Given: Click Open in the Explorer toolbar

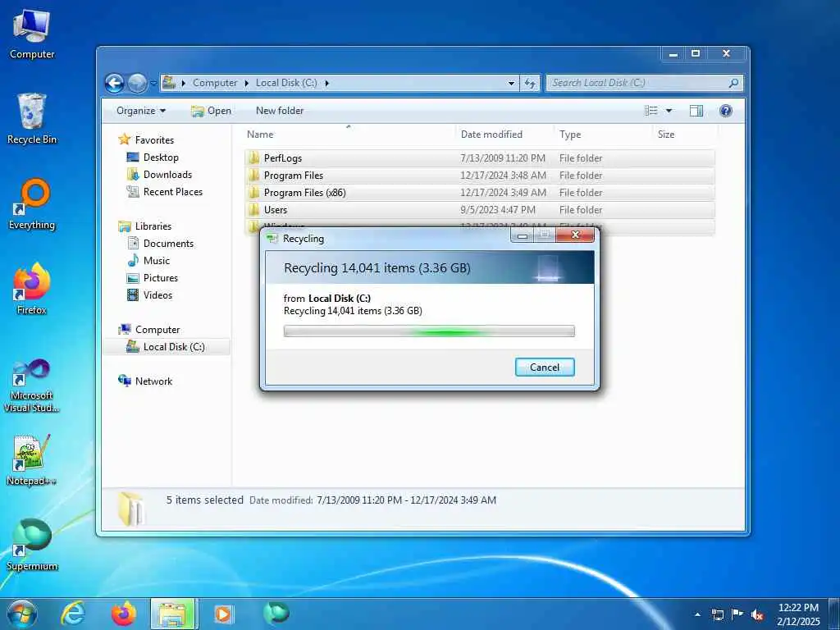Looking at the screenshot, I should (211, 111).
